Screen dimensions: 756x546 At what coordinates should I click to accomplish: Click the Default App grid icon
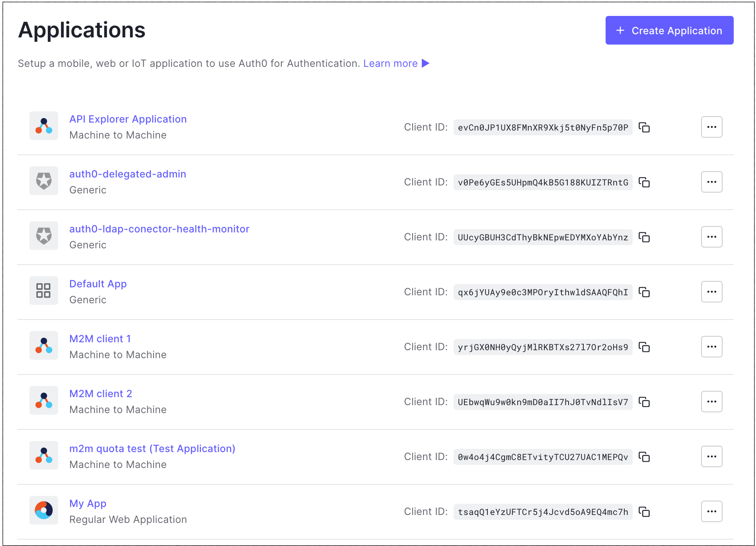click(44, 291)
